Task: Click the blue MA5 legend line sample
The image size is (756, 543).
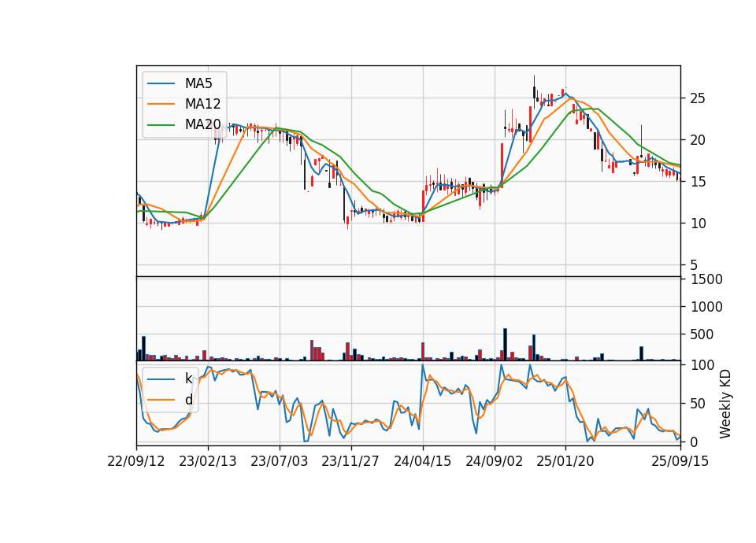Action: click(161, 83)
